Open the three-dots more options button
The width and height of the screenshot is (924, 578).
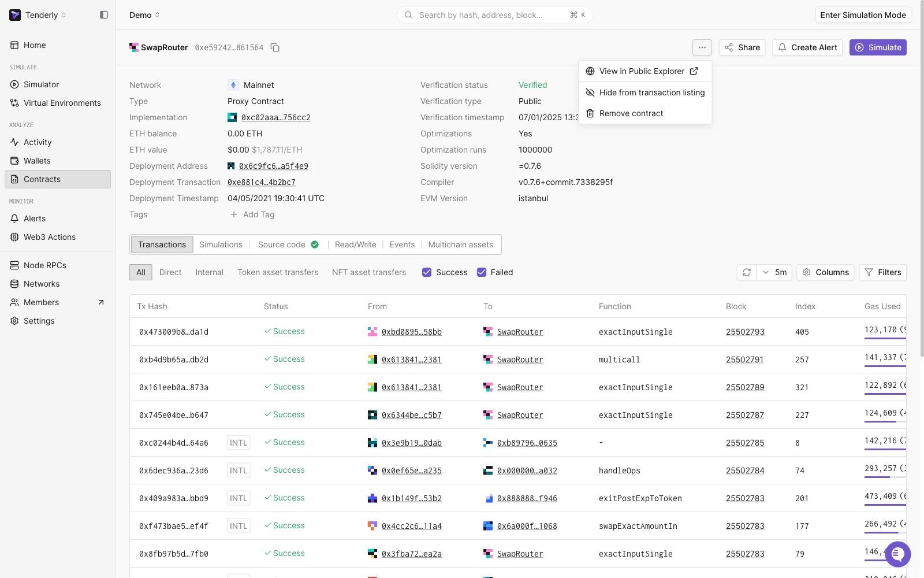click(x=702, y=47)
